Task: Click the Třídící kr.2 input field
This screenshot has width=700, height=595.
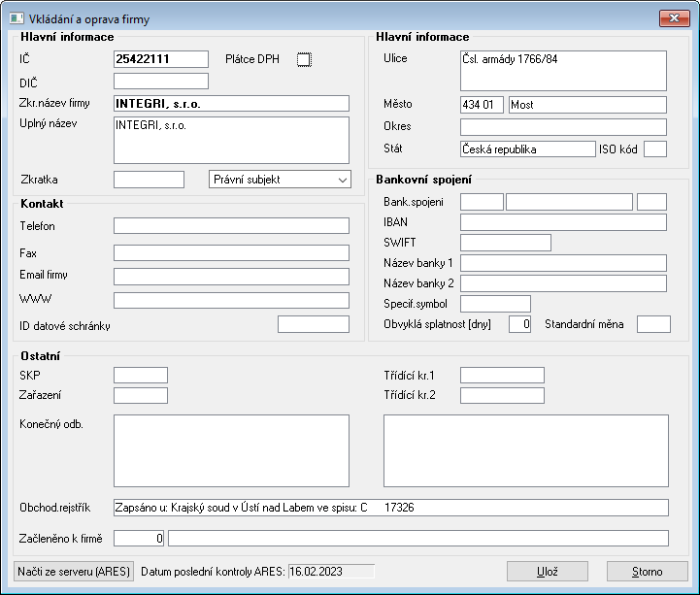Action: click(x=502, y=395)
